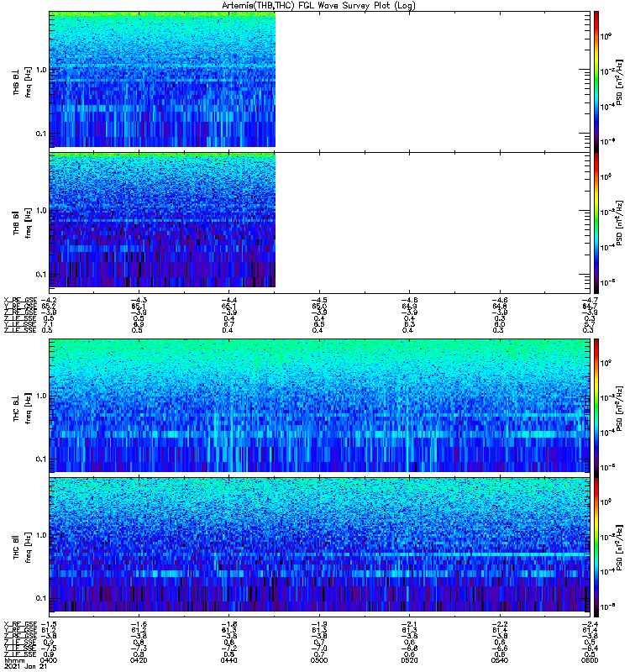Click the '0.1' frequency tick of the THB B∥ panel
The image size is (630, 672).
click(x=41, y=275)
